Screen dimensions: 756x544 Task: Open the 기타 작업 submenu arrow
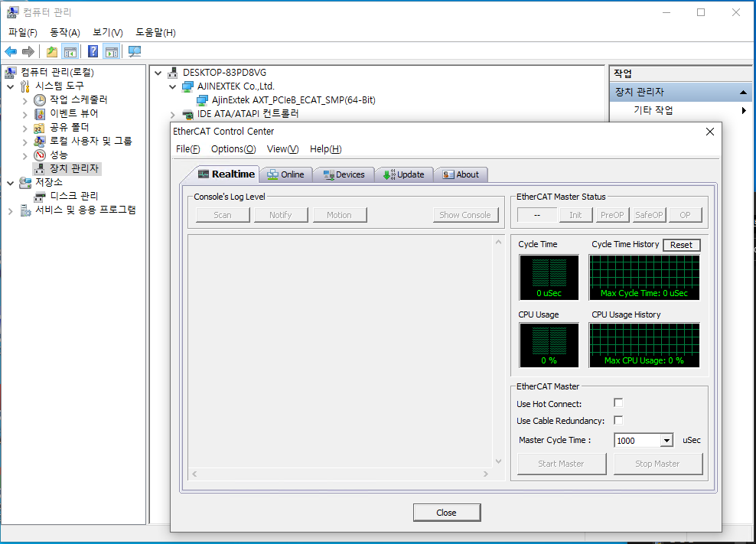click(x=744, y=110)
